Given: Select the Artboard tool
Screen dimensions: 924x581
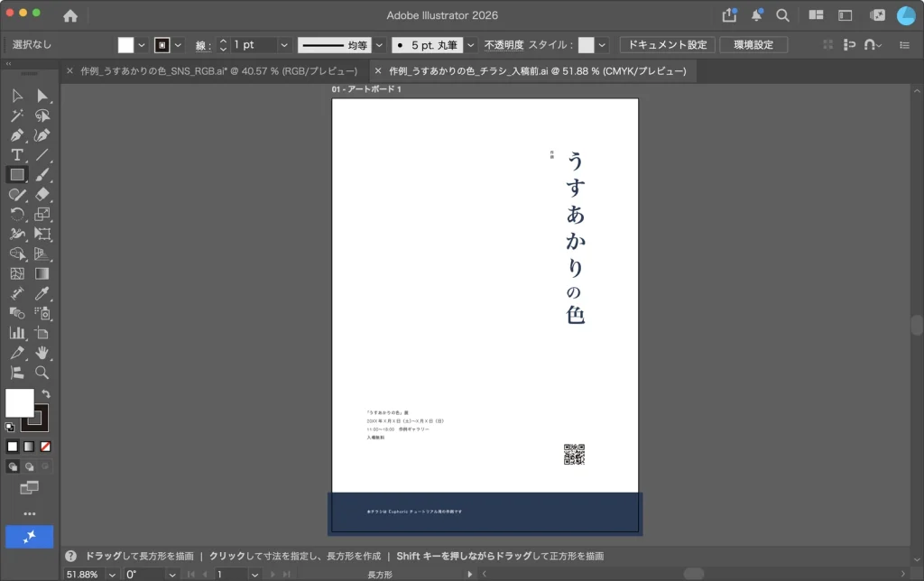Looking at the screenshot, I should pos(42,333).
